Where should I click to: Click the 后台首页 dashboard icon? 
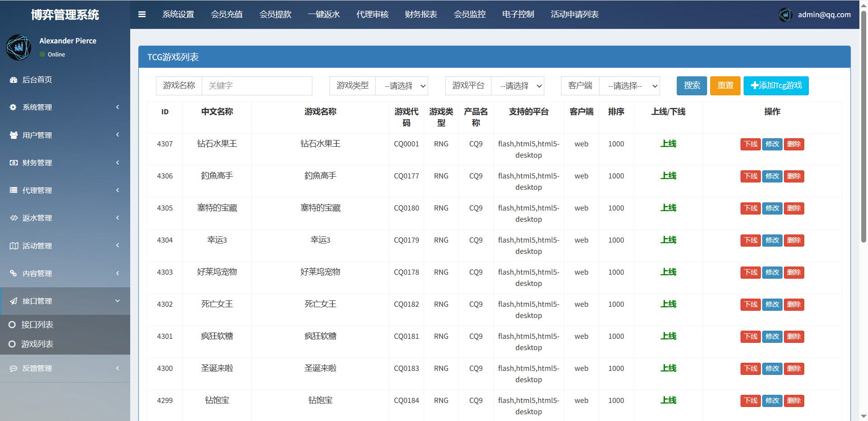[14, 80]
